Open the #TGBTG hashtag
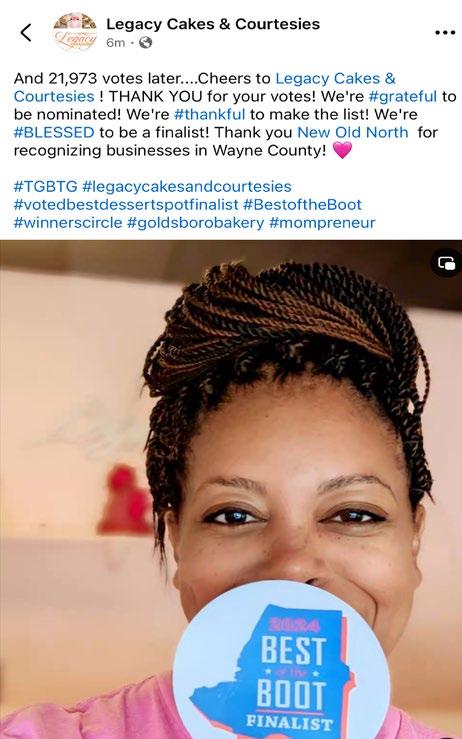Viewport: 462px width, 739px height. 45,187
